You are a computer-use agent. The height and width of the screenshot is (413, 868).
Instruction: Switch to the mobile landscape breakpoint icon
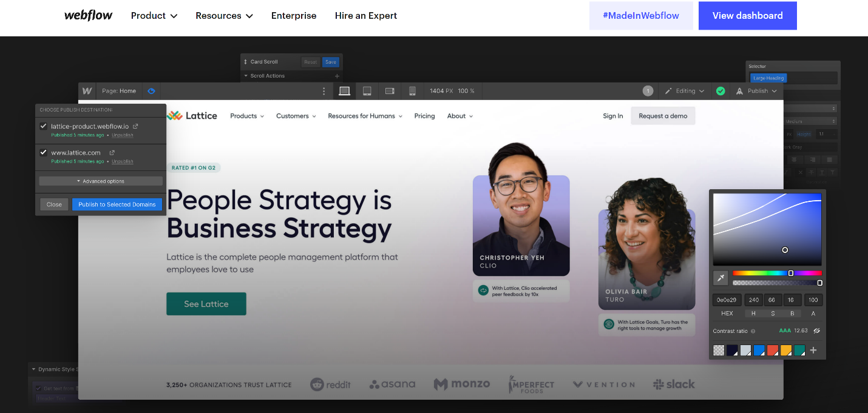390,91
